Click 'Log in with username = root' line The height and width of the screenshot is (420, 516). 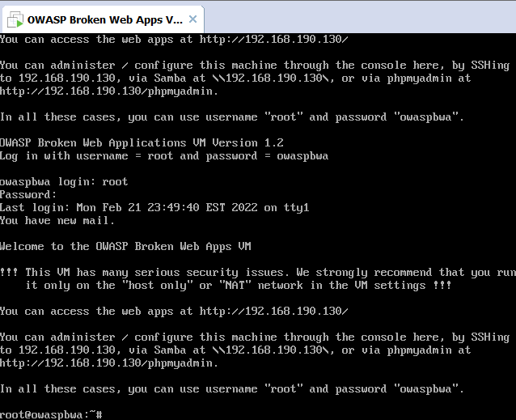pos(164,155)
